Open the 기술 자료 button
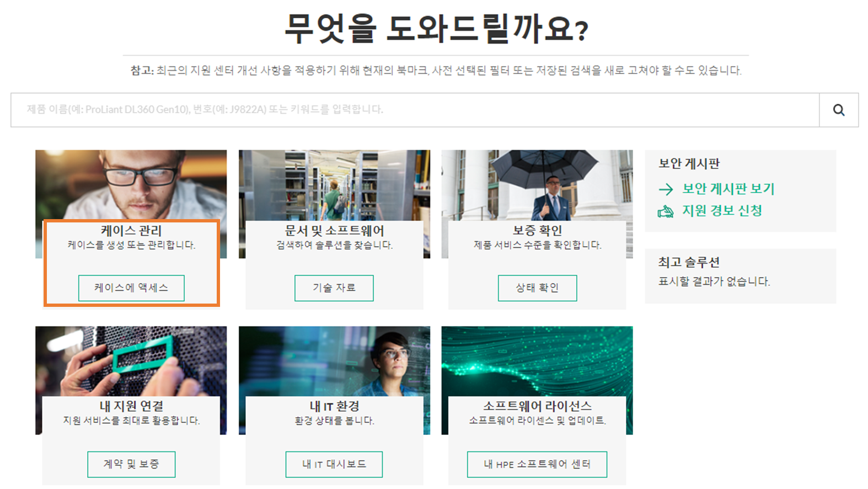The height and width of the screenshot is (489, 868). pos(334,288)
